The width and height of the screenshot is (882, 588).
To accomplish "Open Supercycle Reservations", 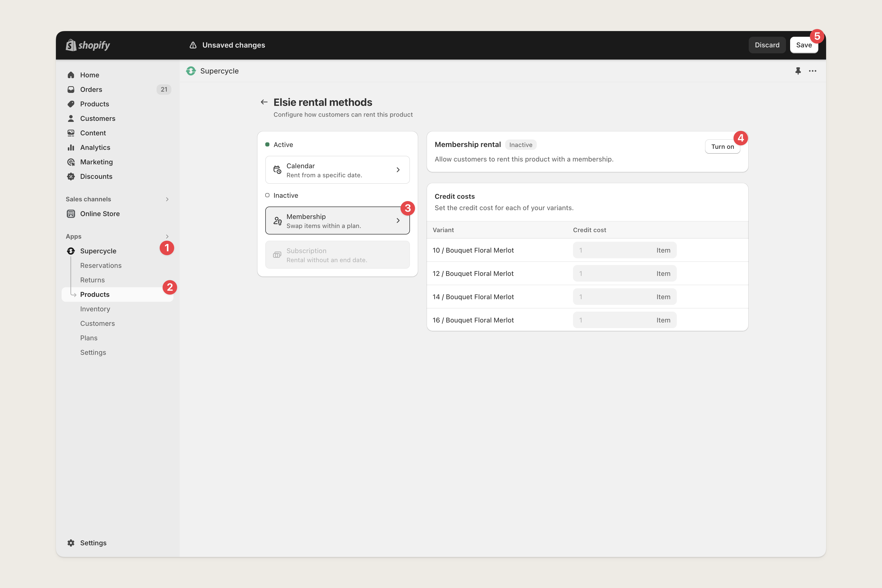I will [x=101, y=266].
